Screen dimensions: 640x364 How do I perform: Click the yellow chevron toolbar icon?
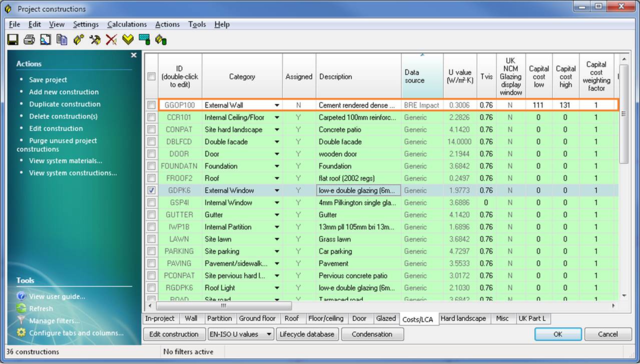point(128,40)
